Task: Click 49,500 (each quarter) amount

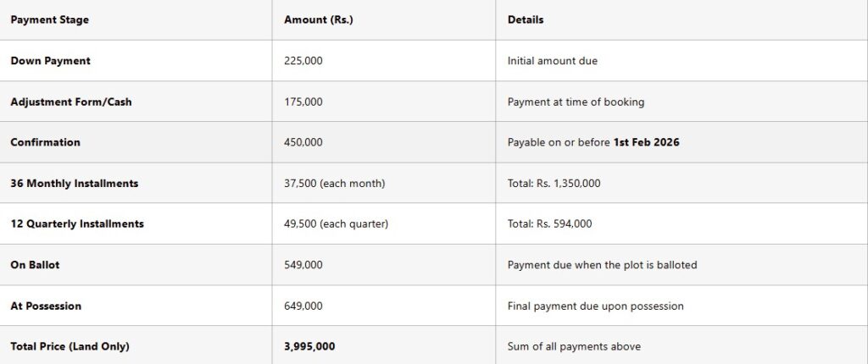Action: click(x=336, y=223)
